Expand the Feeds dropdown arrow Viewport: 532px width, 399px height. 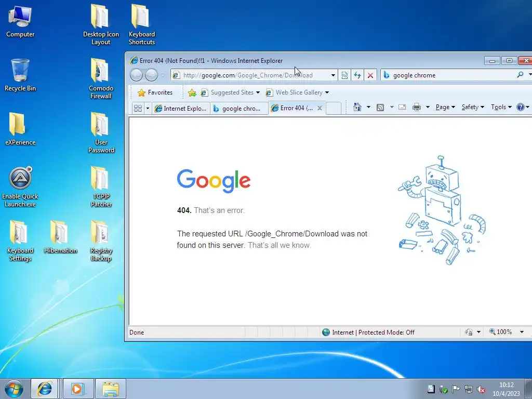click(392, 107)
